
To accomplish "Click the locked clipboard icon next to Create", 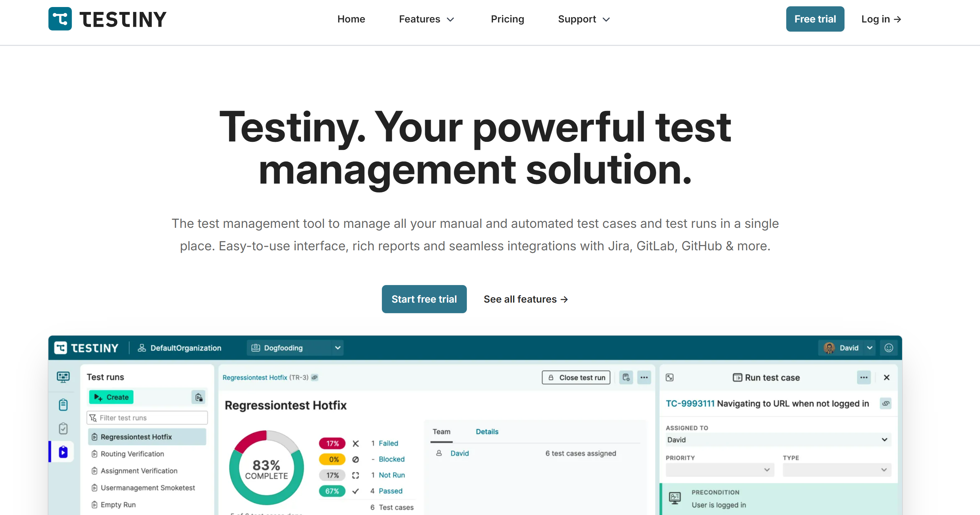I will pos(198,397).
